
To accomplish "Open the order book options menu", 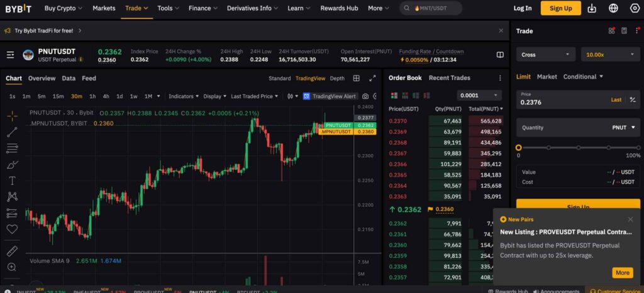I will (x=500, y=78).
